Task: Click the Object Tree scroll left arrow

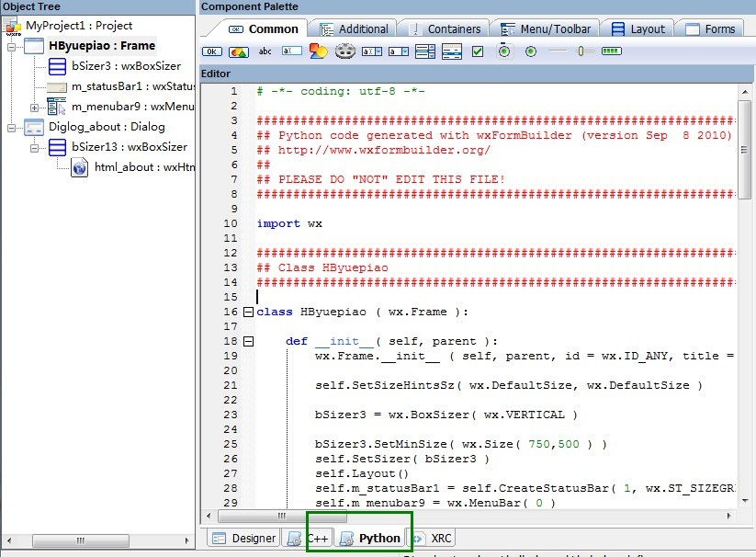Action: (8, 540)
